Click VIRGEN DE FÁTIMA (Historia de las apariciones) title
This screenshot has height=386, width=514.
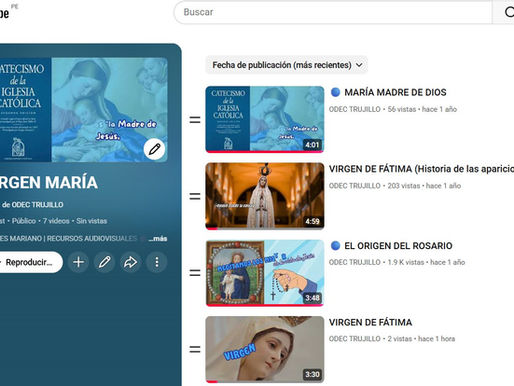pyautogui.click(x=421, y=169)
